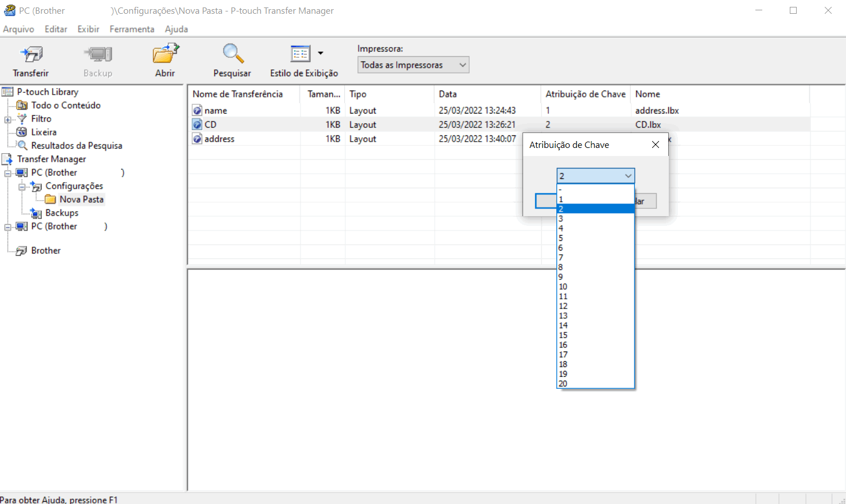Open the Editar menu

tap(56, 29)
